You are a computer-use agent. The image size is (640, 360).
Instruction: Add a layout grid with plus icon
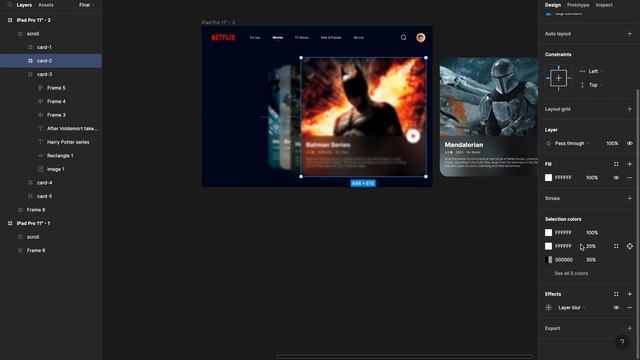pyautogui.click(x=629, y=109)
